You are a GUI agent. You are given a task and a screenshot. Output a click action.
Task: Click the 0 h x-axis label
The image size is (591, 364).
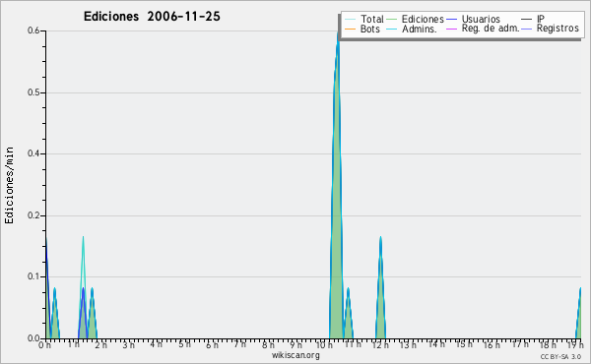click(x=45, y=344)
